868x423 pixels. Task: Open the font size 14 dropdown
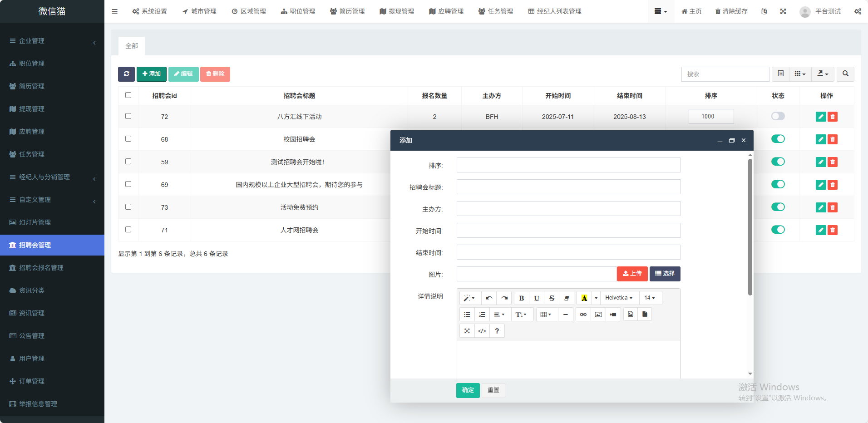pos(649,298)
